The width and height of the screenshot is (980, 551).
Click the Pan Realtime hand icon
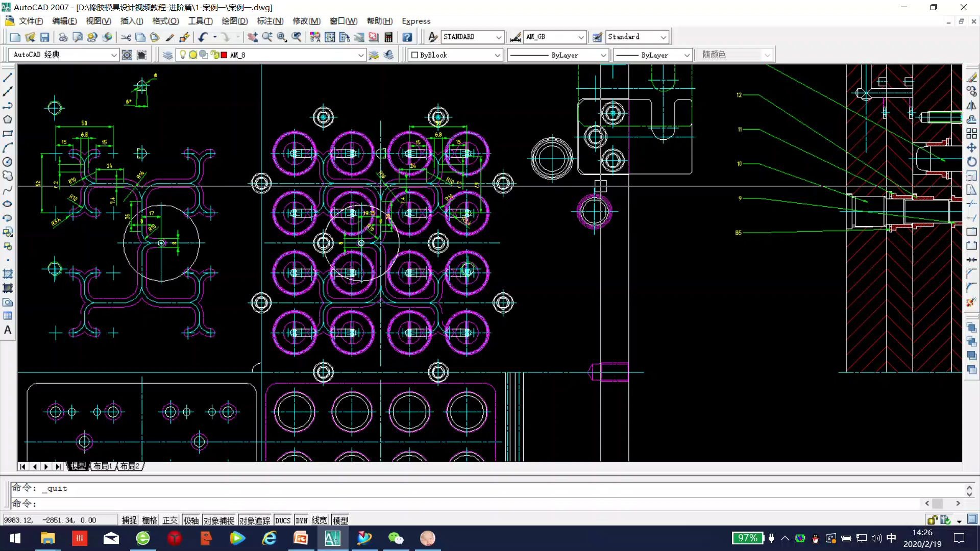point(252,37)
